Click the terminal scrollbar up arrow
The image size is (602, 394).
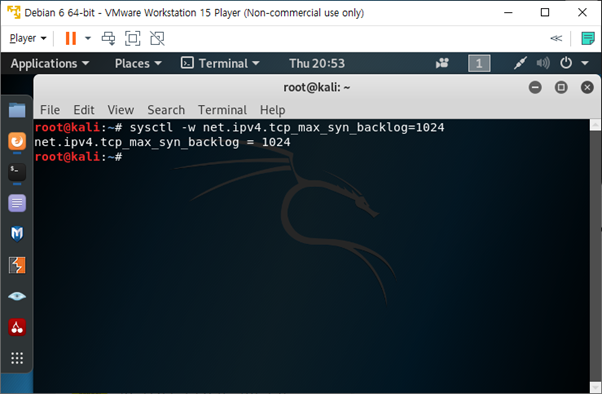click(595, 124)
